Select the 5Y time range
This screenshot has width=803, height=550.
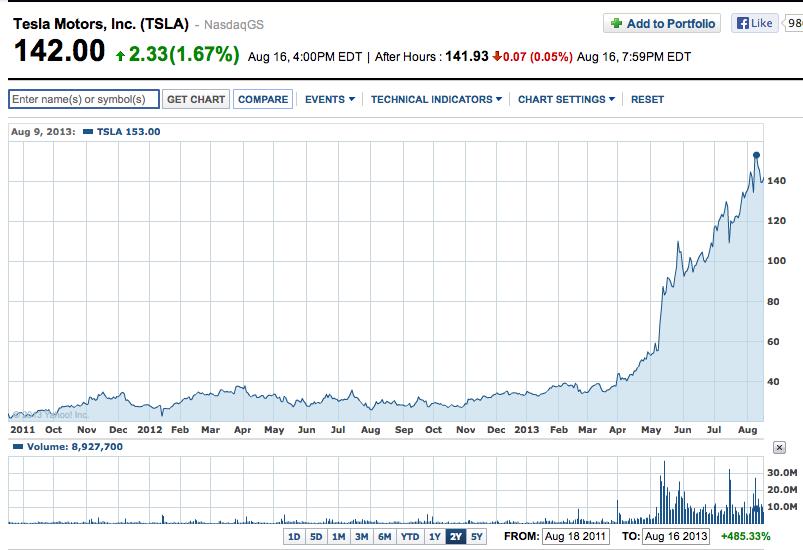tap(477, 537)
